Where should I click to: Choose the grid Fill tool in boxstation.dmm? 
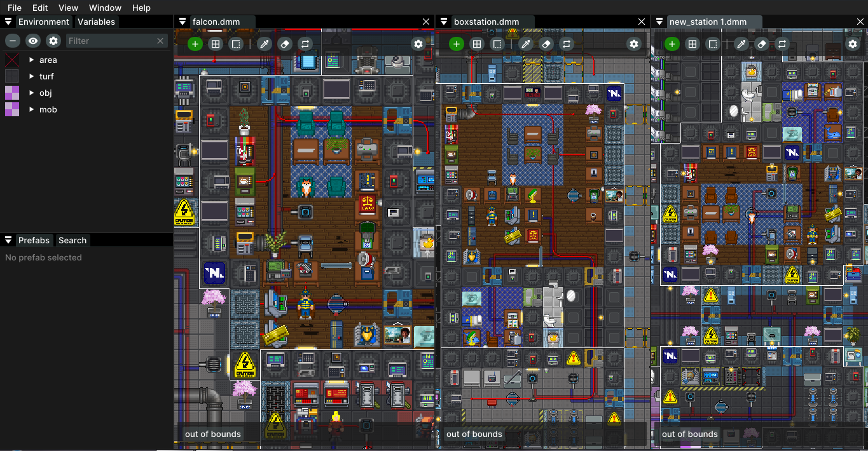point(477,44)
